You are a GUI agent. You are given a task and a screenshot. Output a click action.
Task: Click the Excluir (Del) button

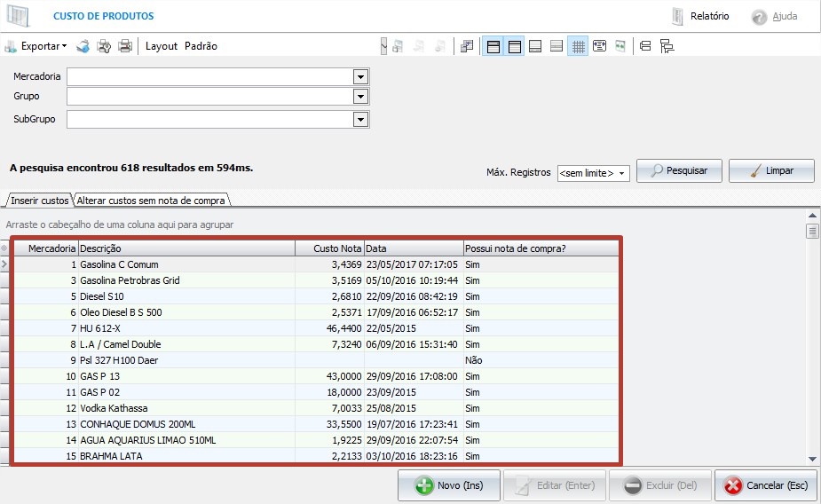tap(660, 485)
